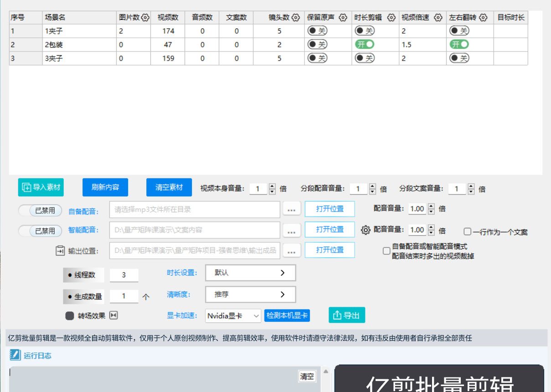Open 时长剪辑 column settings gear
The width and height of the screenshot is (551, 392).
[x=391, y=17]
